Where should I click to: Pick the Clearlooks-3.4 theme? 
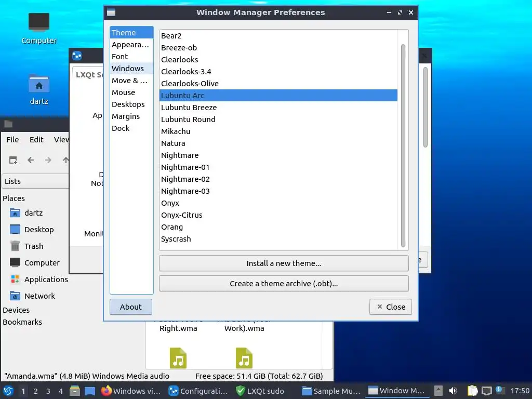click(x=278, y=72)
